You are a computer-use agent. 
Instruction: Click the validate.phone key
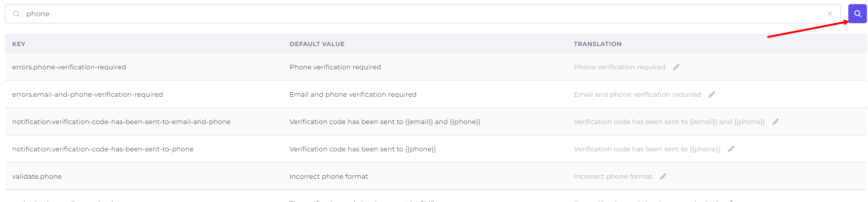[x=37, y=176]
